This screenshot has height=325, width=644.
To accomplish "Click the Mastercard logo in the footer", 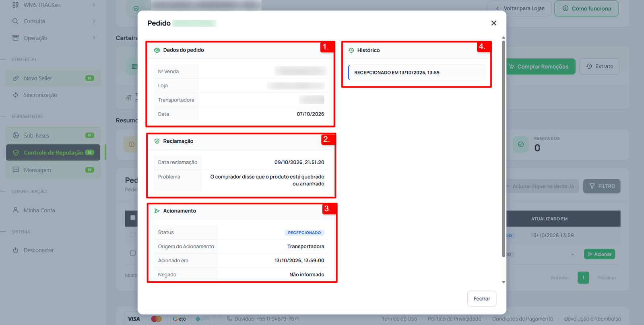I will tap(157, 319).
